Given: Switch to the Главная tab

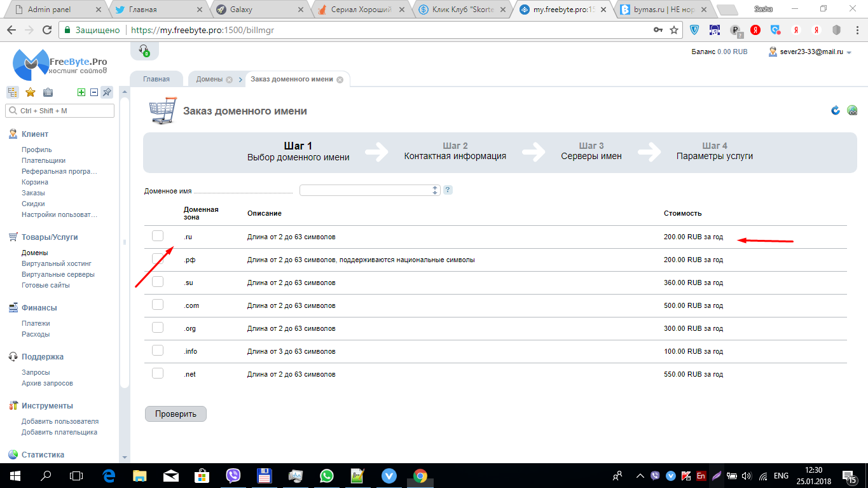Looking at the screenshot, I should (156, 79).
